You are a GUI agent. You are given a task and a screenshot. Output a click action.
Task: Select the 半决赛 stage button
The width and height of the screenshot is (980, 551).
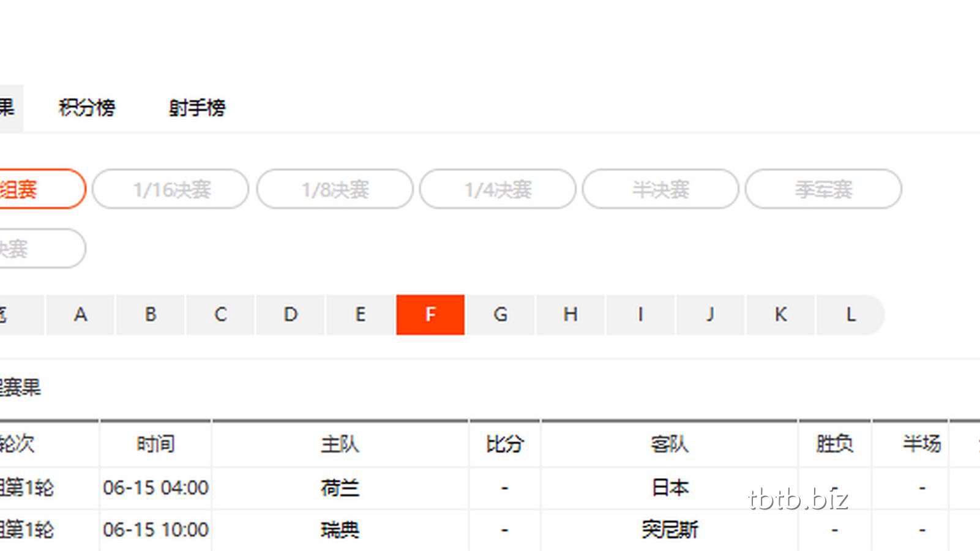click(660, 189)
